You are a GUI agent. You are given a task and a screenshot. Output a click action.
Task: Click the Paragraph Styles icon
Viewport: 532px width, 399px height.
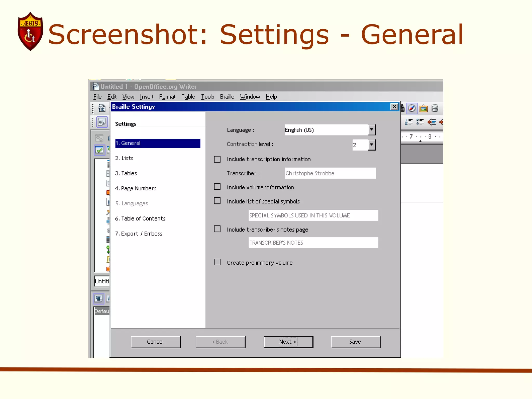point(98,298)
